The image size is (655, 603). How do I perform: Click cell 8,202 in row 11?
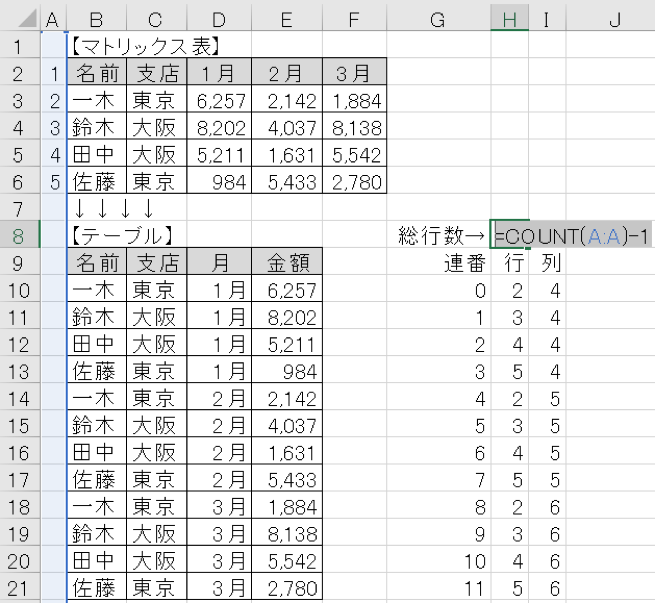(x=287, y=317)
